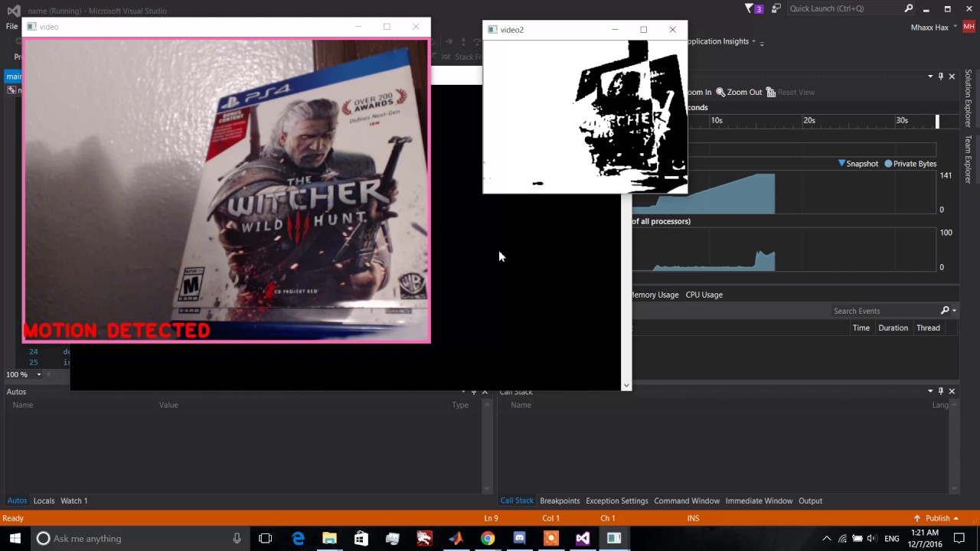Screen dimensions: 980x551
Task: Open the Solution Explorer side tab
Action: click(x=969, y=98)
